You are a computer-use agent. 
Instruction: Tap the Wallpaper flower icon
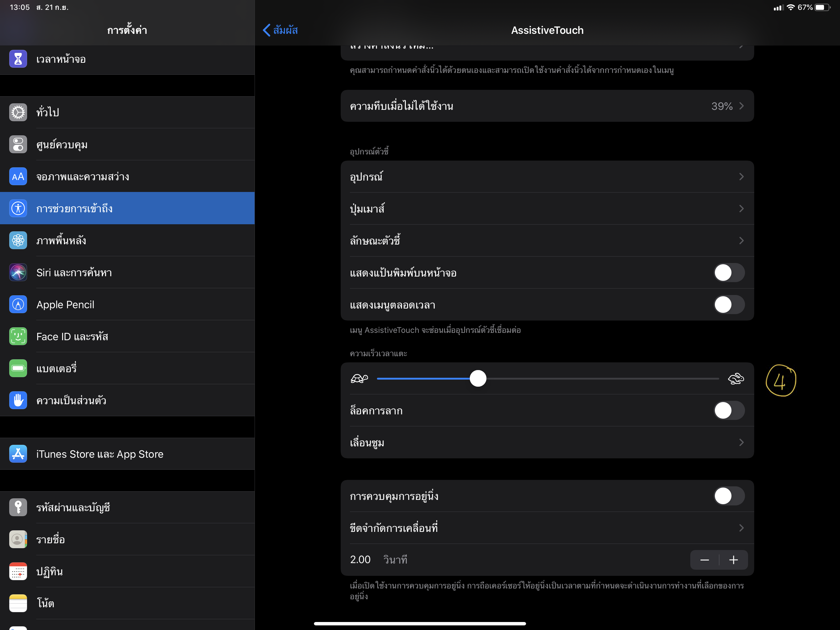point(18,240)
